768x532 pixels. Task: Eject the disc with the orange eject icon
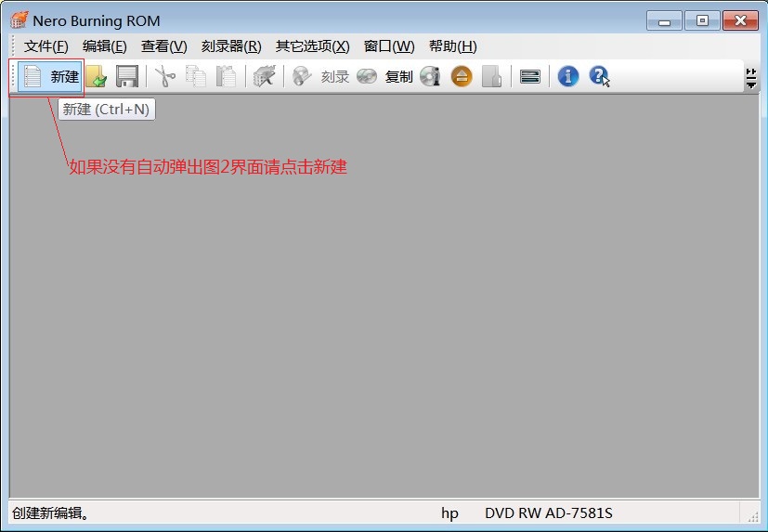(x=462, y=77)
